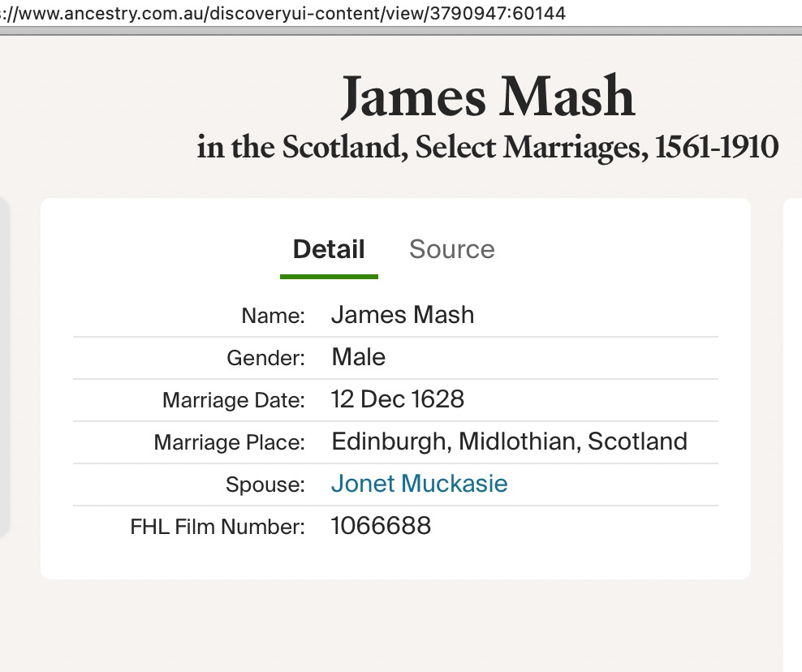Click the Marriage Date label
This screenshot has width=802, height=672.
(234, 400)
